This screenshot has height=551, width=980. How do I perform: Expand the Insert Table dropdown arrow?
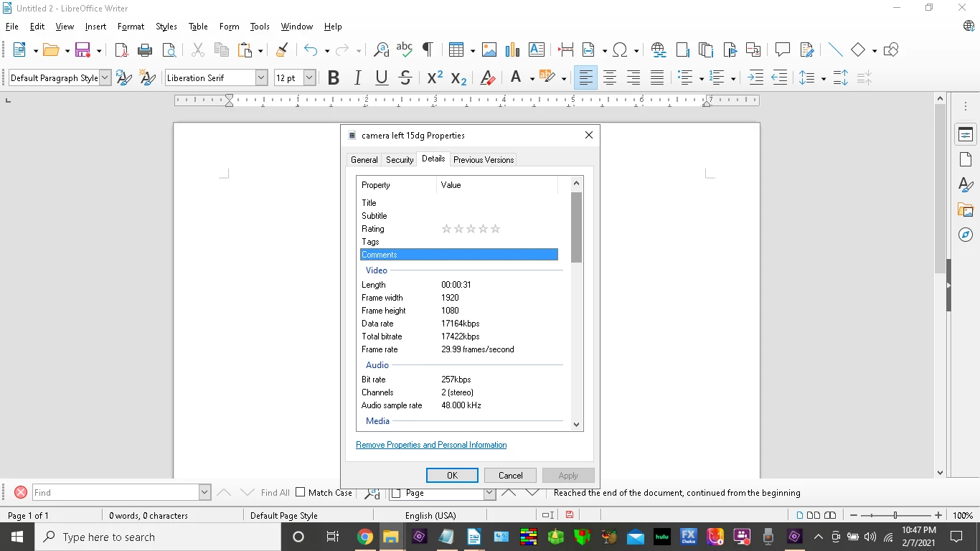click(x=472, y=50)
